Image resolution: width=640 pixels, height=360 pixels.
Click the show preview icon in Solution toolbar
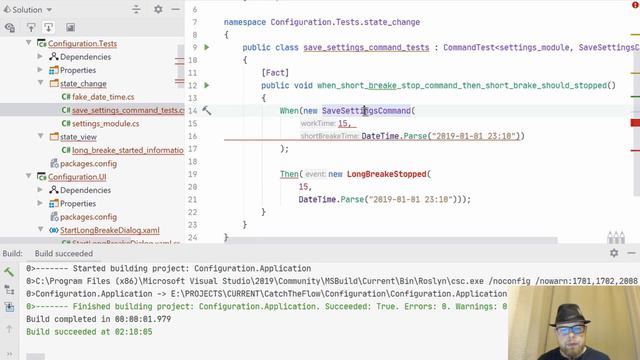pyautogui.click(x=70, y=27)
